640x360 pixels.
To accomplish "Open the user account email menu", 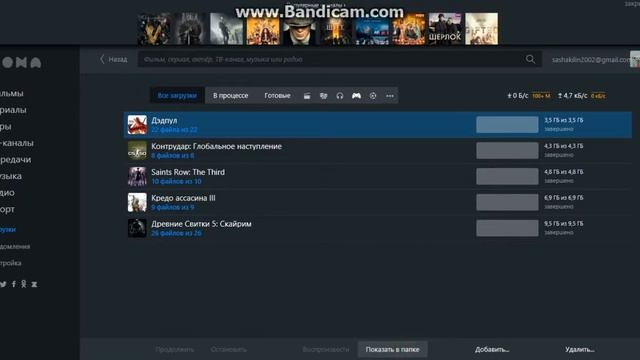I will pyautogui.click(x=591, y=60).
